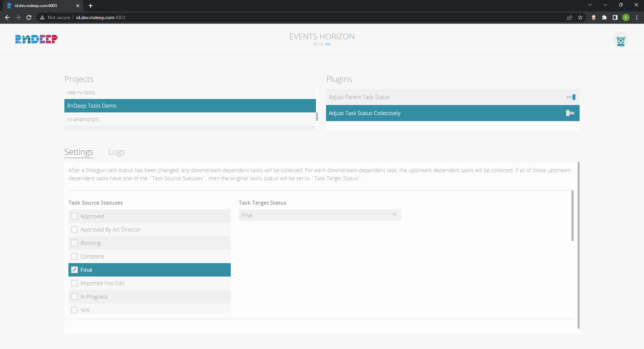Check the Approved status checkbox
This screenshot has height=349, width=644.
tap(74, 216)
